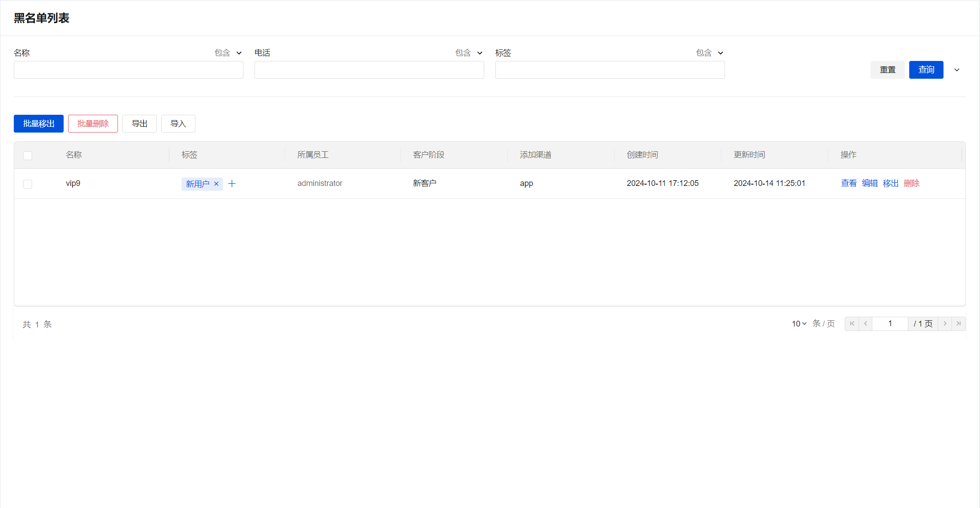Screen dimensions: 980x508
Task: Focus the 电话 search input field
Action: tap(369, 70)
